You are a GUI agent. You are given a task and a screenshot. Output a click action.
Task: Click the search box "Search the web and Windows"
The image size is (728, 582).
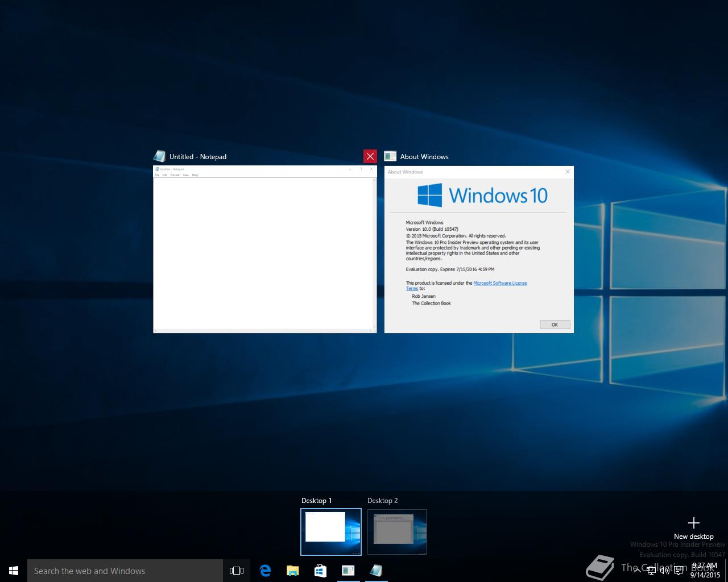point(125,571)
